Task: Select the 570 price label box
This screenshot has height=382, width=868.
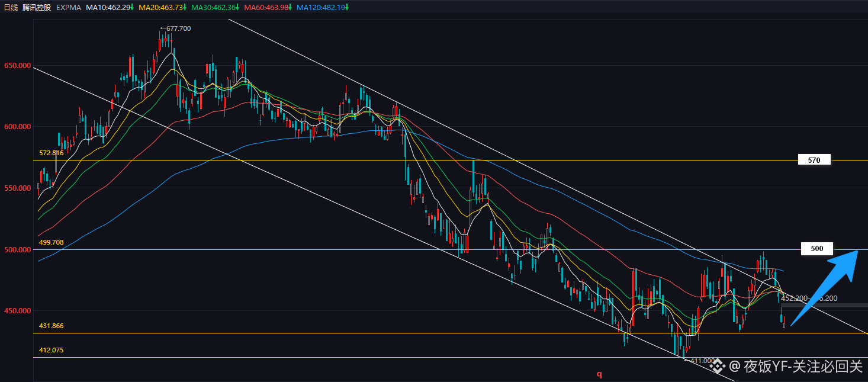Action: click(x=814, y=159)
